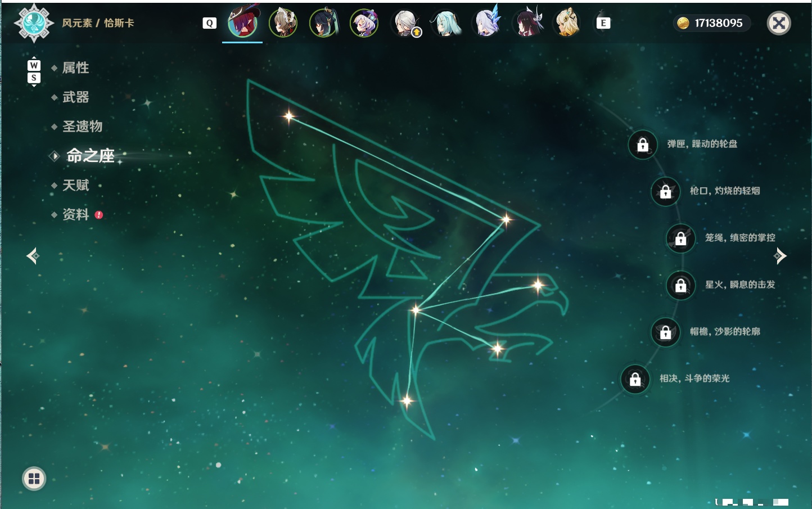812x509 pixels.
Task: Select the blonde character portrait at the end
Action: [x=567, y=23]
